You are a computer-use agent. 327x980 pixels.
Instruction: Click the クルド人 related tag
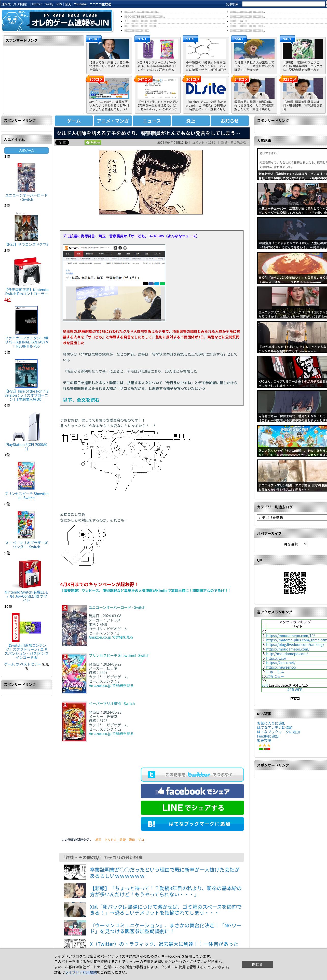pos(110,840)
